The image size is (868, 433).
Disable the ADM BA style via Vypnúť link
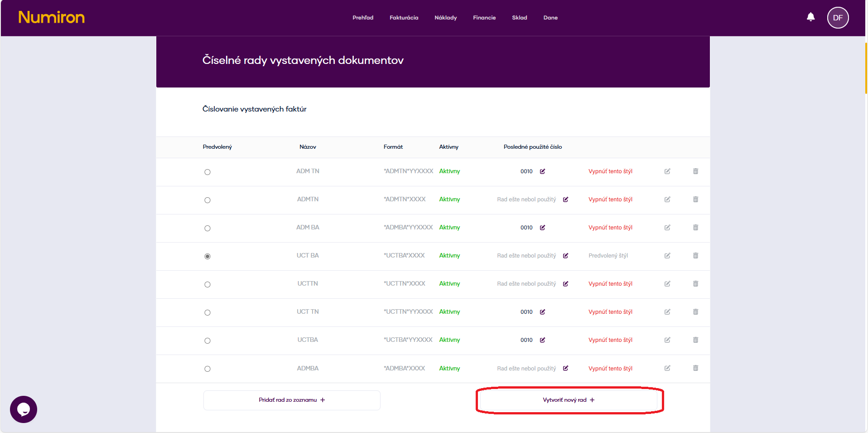(610, 228)
